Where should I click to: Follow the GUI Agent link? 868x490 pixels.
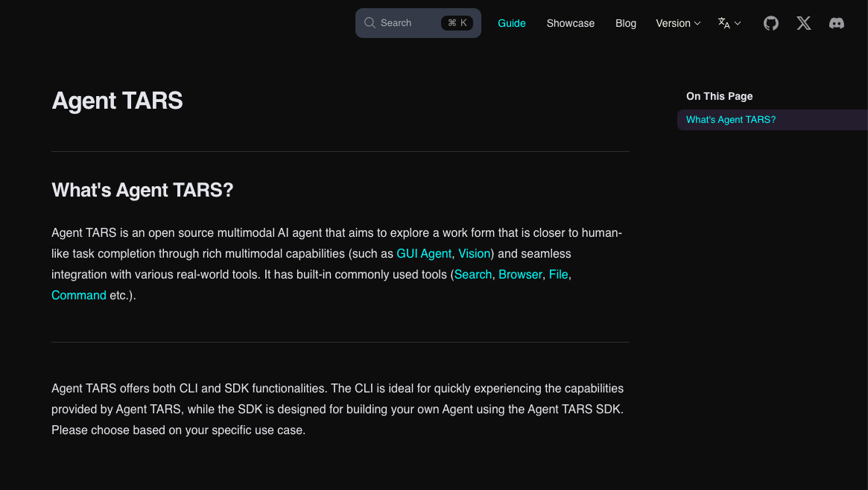[424, 254]
